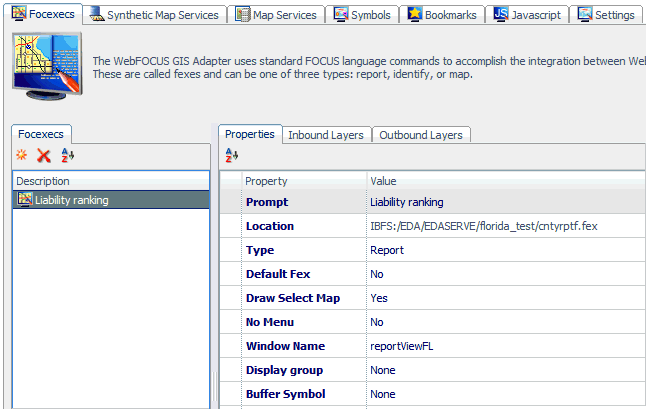Viewport: 646px width, 409px height.
Task: Open the Outbound Layers tab
Action: 420,135
